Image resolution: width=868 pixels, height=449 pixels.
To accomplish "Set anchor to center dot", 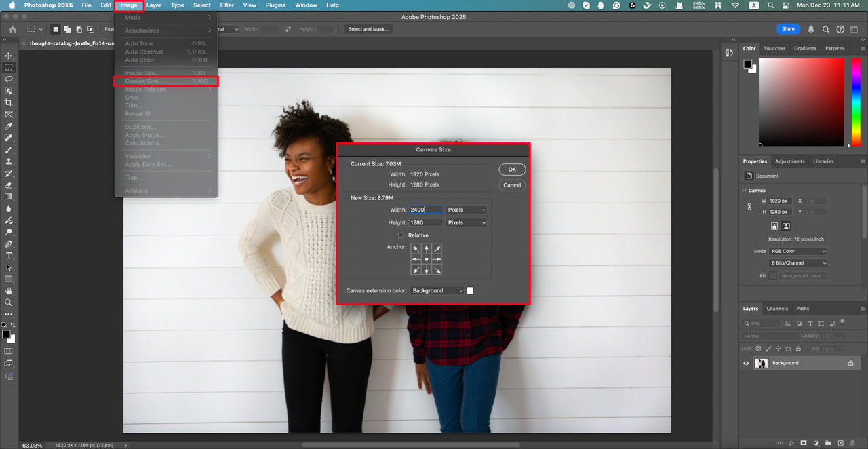I will tap(427, 259).
